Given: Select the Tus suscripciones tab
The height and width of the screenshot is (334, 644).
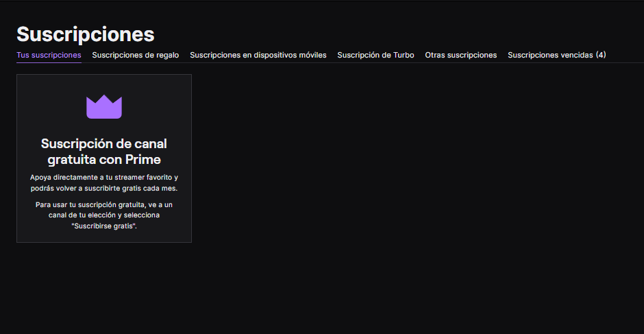Looking at the screenshot, I should tap(49, 55).
